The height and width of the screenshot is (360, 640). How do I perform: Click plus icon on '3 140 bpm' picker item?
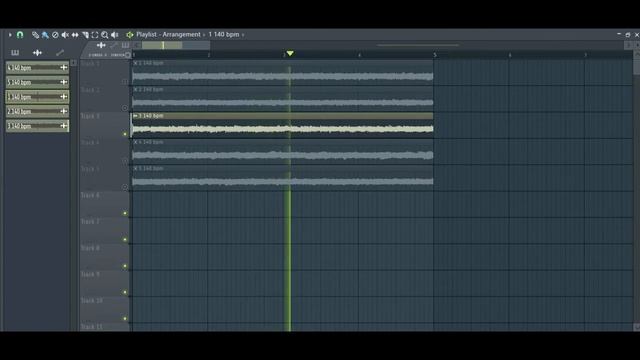[x=64, y=126]
